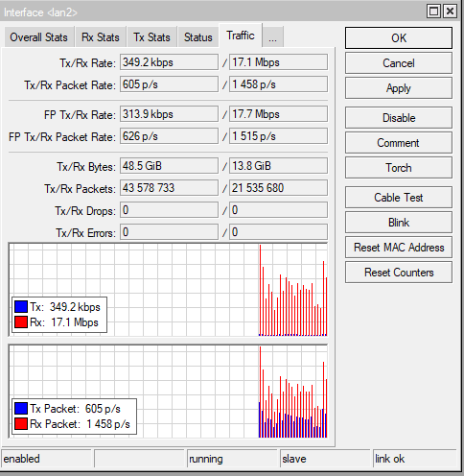Show more tabs with the ellipsis tab

tap(272, 37)
